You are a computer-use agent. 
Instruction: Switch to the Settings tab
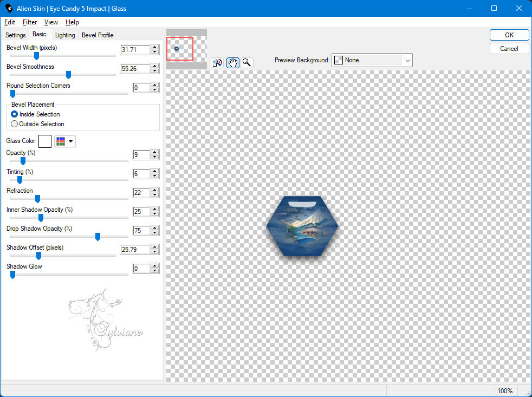pos(15,35)
